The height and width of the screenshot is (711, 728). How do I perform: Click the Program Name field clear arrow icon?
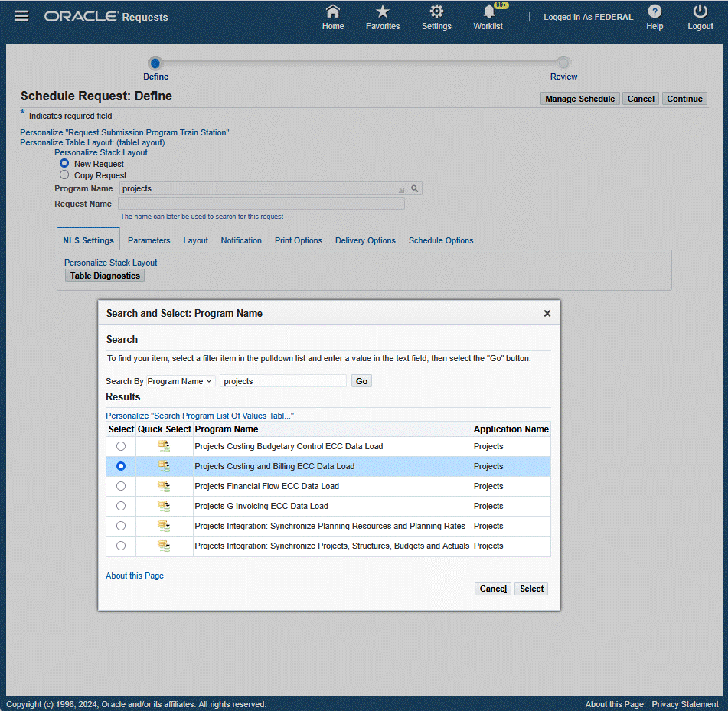[401, 189]
